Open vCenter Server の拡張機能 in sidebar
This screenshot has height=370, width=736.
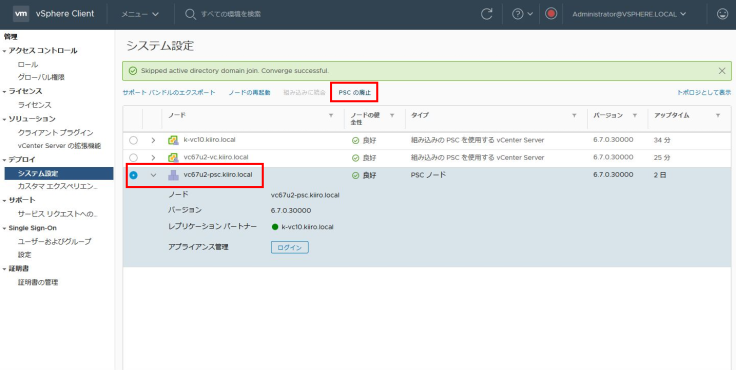coord(59,146)
